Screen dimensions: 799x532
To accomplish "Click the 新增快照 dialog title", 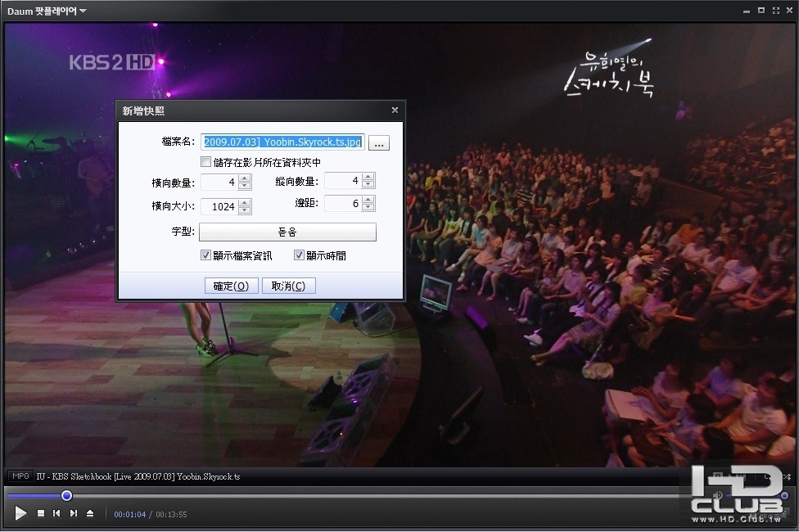I will coord(143,110).
